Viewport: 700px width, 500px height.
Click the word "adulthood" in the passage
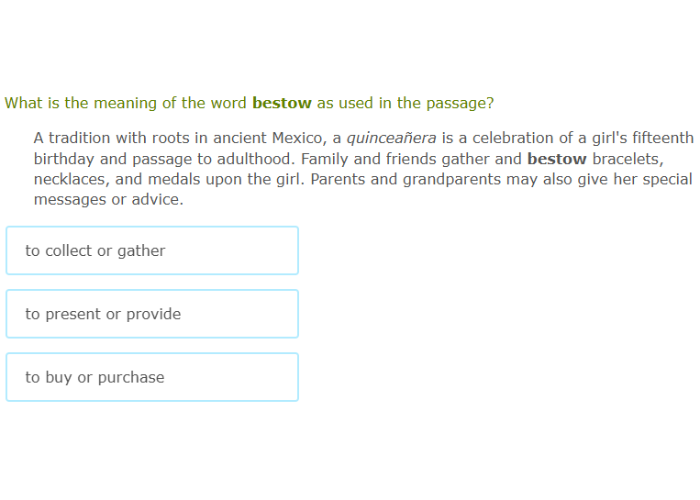(x=250, y=159)
